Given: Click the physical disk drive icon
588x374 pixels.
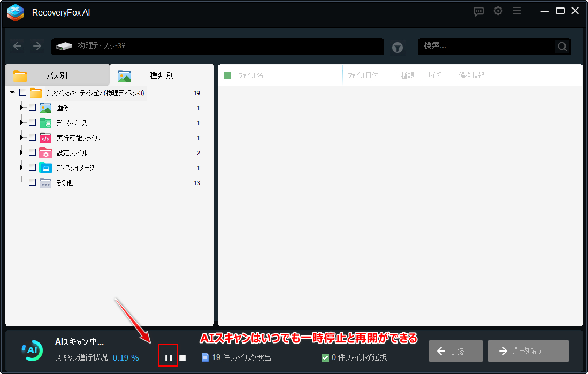Looking at the screenshot, I should [x=64, y=46].
